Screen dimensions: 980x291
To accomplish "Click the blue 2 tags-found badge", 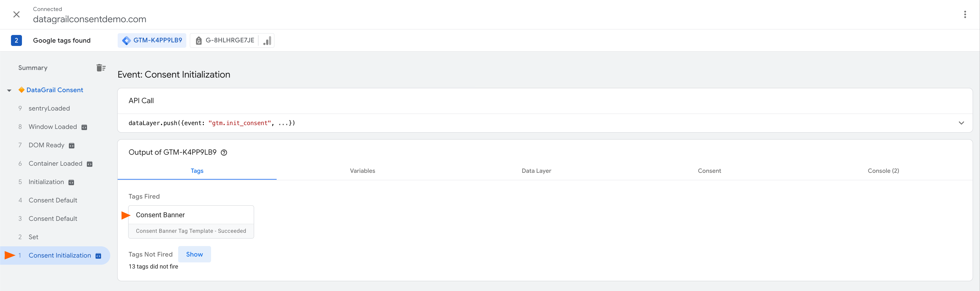I will (16, 40).
